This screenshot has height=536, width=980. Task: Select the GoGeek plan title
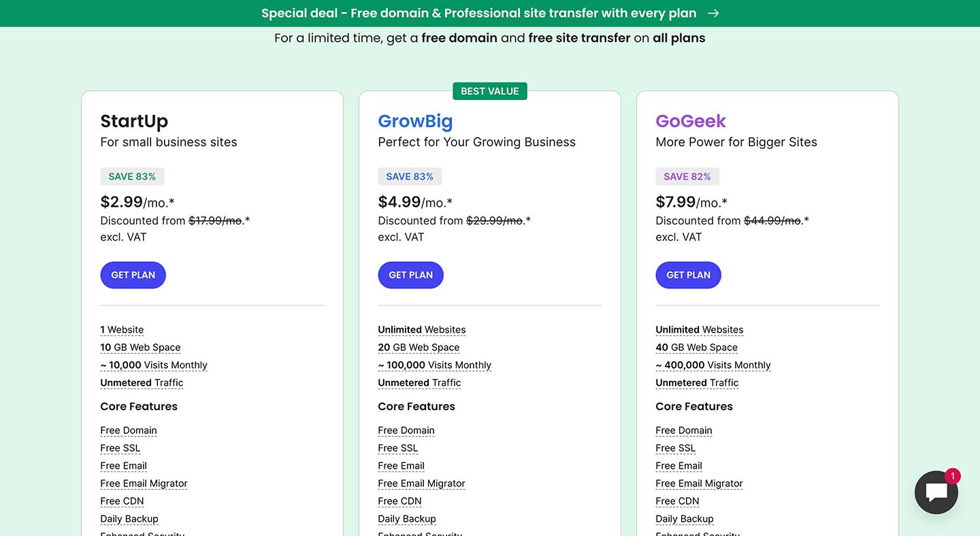(x=691, y=121)
